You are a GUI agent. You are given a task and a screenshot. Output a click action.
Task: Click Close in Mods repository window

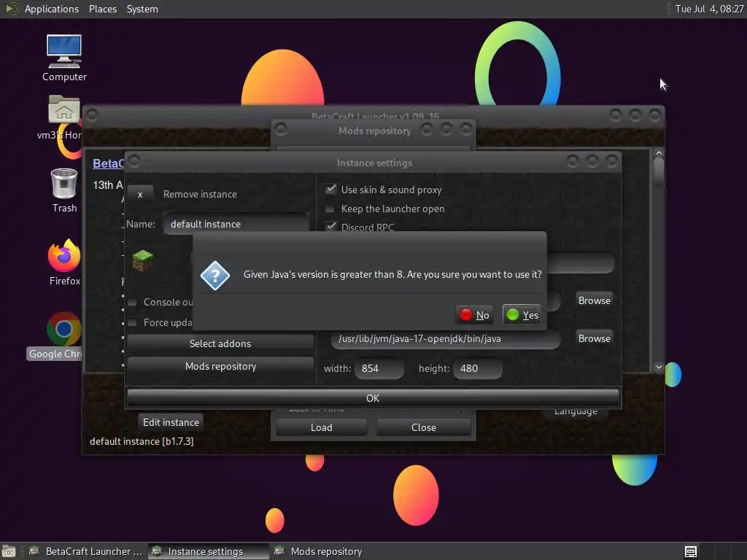pos(424,427)
